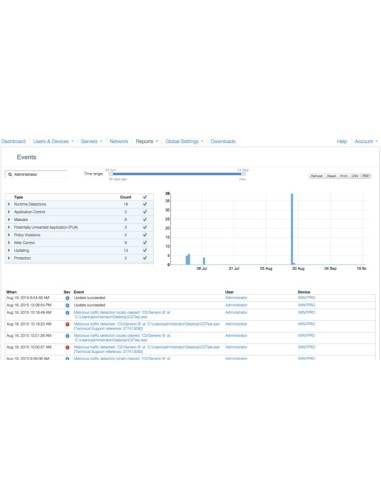Click the 'Update succeeded' text in Aug 19 row
Viewport: 381px width, 492px height.
pos(89,298)
